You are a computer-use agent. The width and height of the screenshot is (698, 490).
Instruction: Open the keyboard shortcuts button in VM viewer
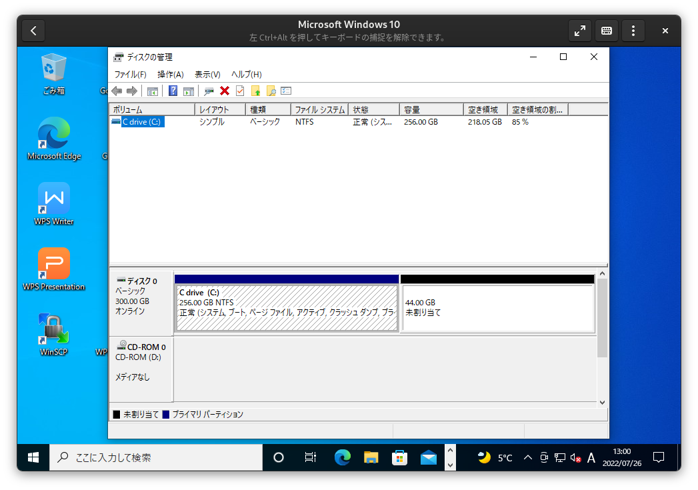coord(606,31)
